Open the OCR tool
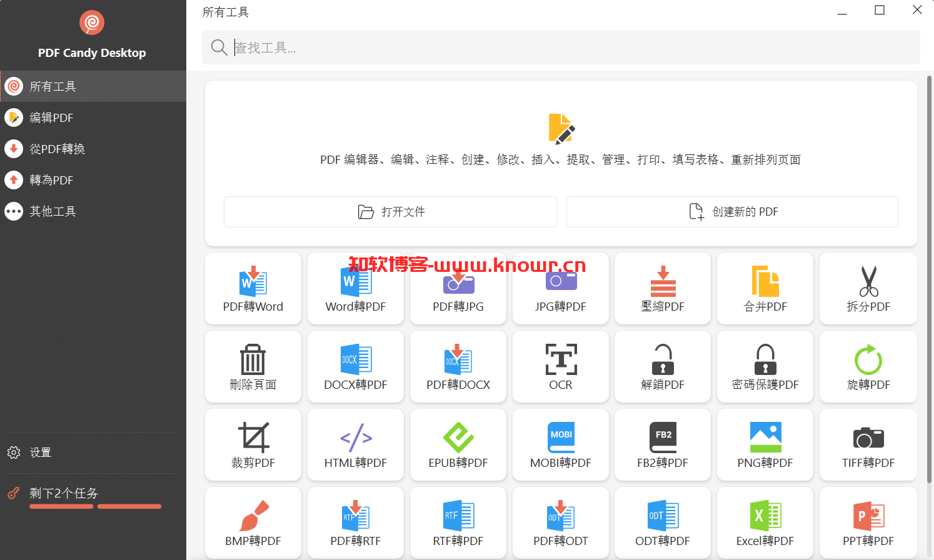The width and height of the screenshot is (934, 560). [561, 367]
